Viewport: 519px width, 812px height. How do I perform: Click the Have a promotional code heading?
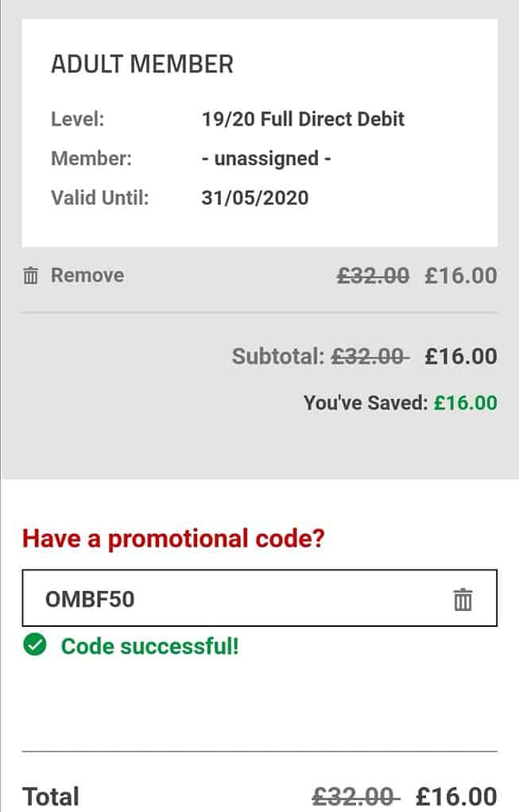pos(173,539)
